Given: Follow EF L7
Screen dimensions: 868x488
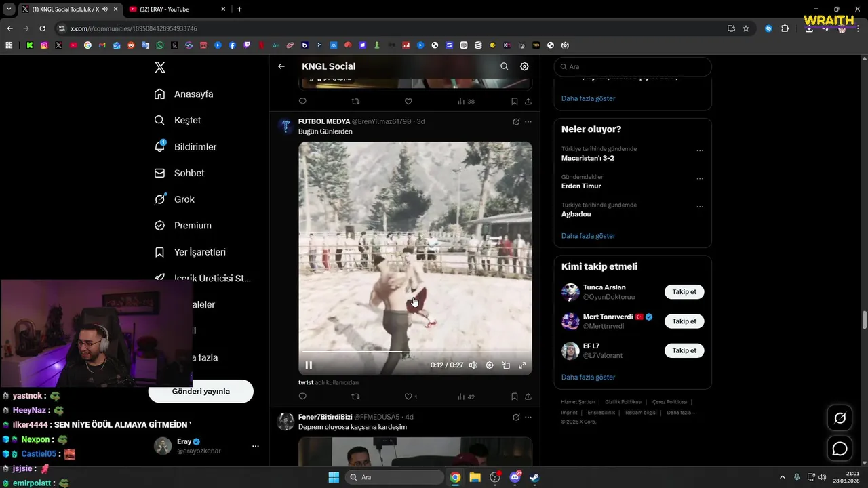Looking at the screenshot, I should (684, 350).
